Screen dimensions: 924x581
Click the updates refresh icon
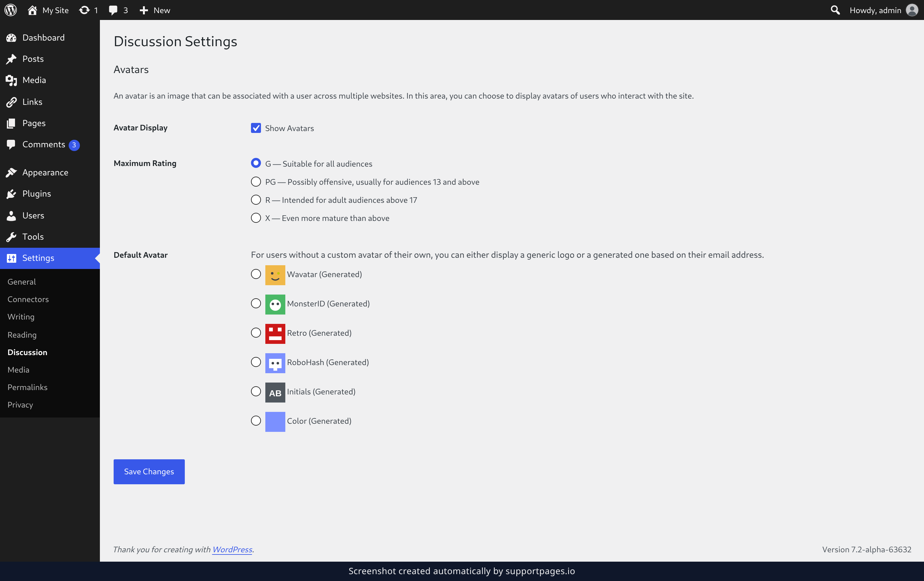coord(84,10)
